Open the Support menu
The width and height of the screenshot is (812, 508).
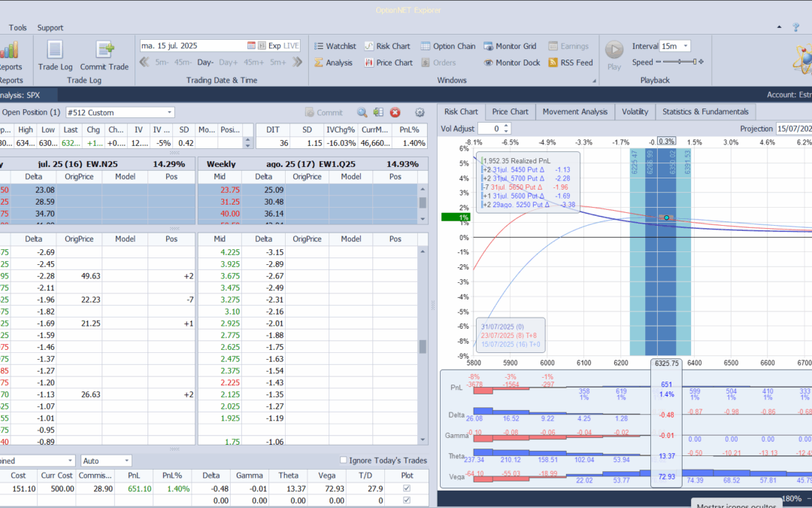(x=50, y=28)
